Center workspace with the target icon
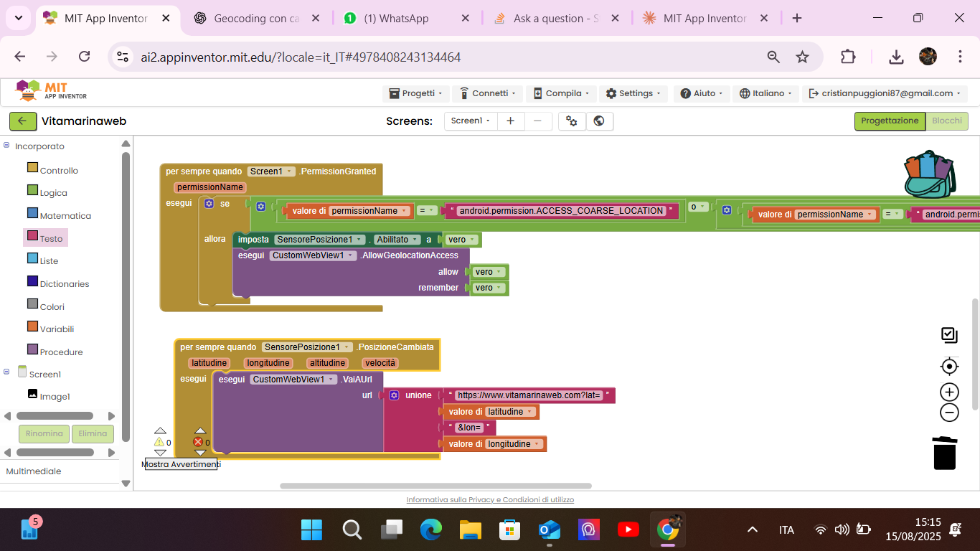This screenshot has height=551, width=980. pyautogui.click(x=949, y=367)
